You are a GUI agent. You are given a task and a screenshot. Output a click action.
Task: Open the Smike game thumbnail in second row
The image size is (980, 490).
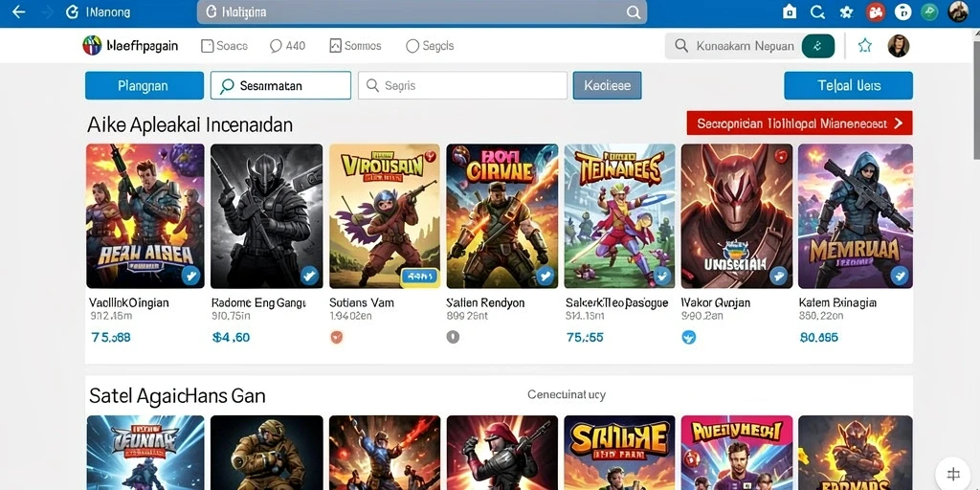(619, 453)
